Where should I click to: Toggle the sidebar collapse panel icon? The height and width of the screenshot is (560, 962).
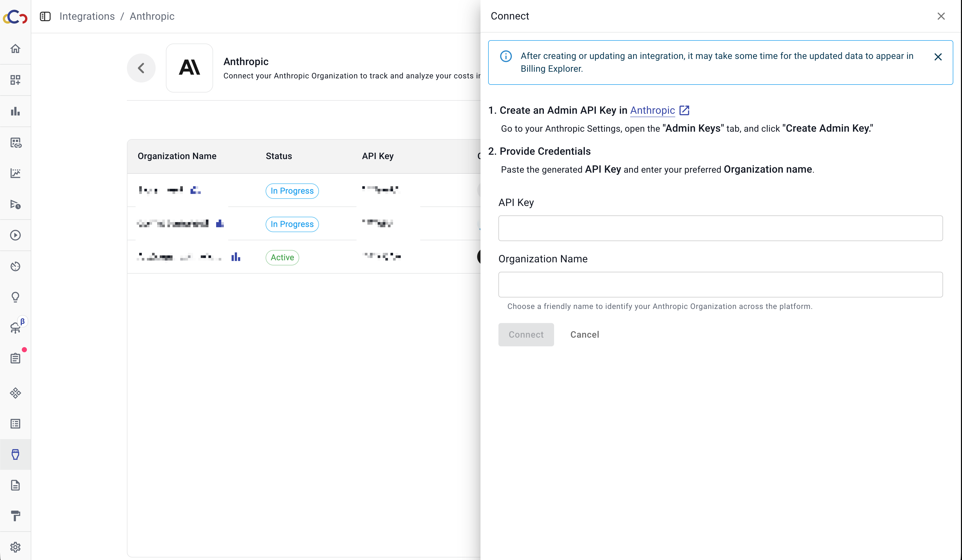click(45, 16)
